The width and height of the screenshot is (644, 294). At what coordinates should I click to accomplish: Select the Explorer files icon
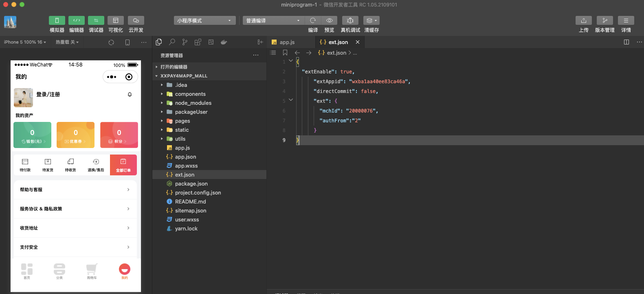[159, 42]
